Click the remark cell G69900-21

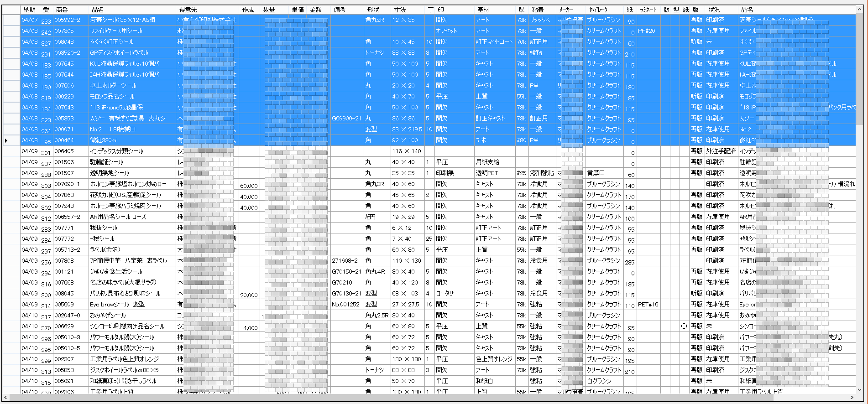pos(346,119)
